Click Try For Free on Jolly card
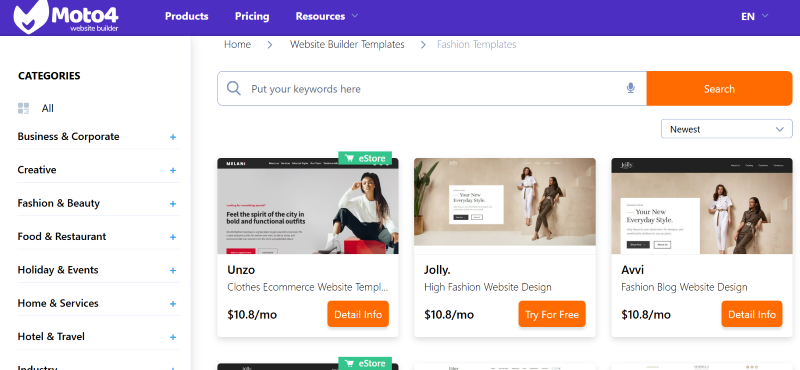 pos(552,314)
